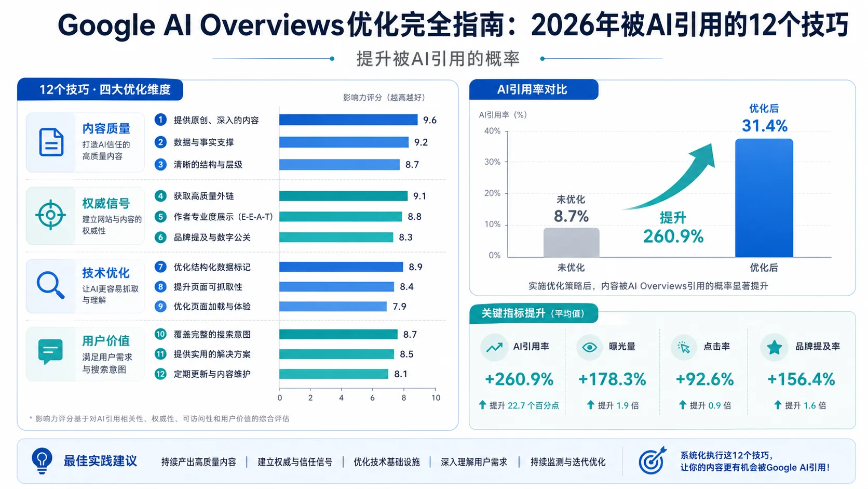Click the up arrow beside 提升 22.7 个百分点

[482, 405]
